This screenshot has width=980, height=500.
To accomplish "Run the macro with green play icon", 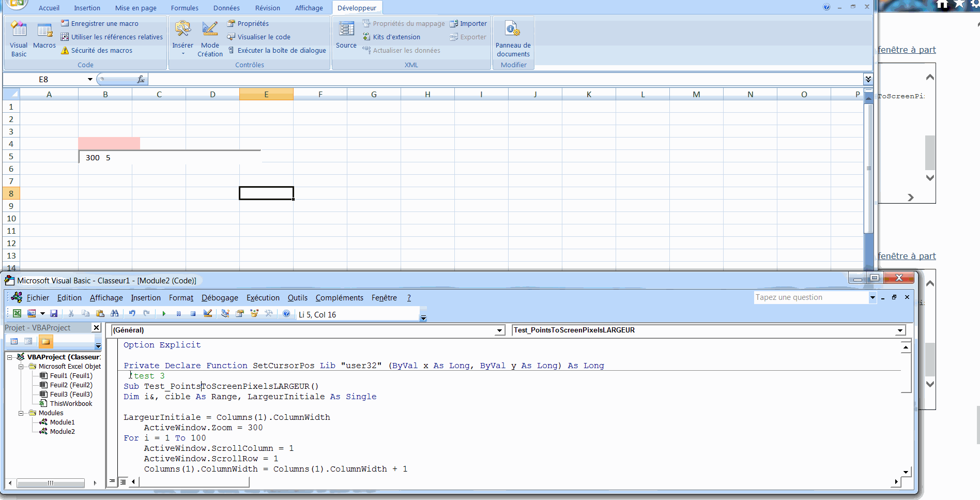I will (x=164, y=313).
